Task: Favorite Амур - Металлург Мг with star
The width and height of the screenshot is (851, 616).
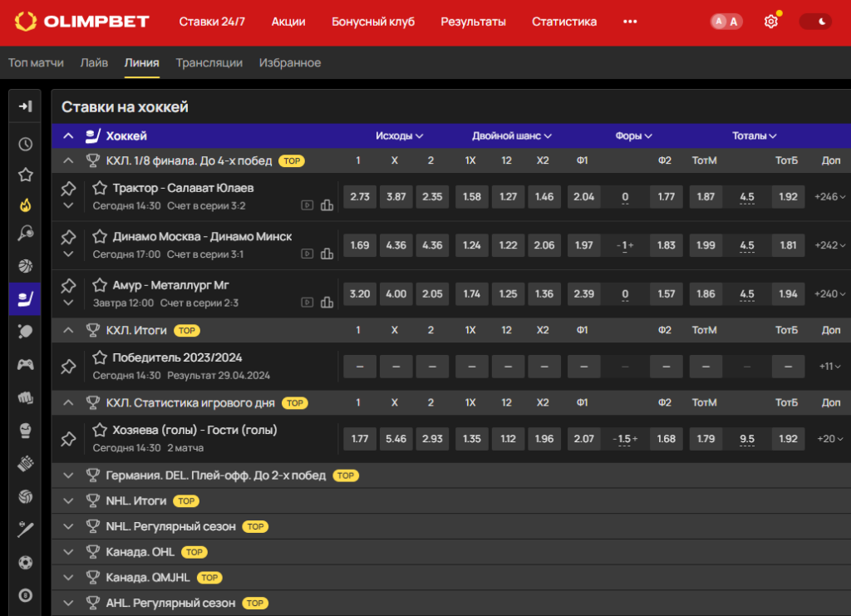Action: (x=100, y=285)
